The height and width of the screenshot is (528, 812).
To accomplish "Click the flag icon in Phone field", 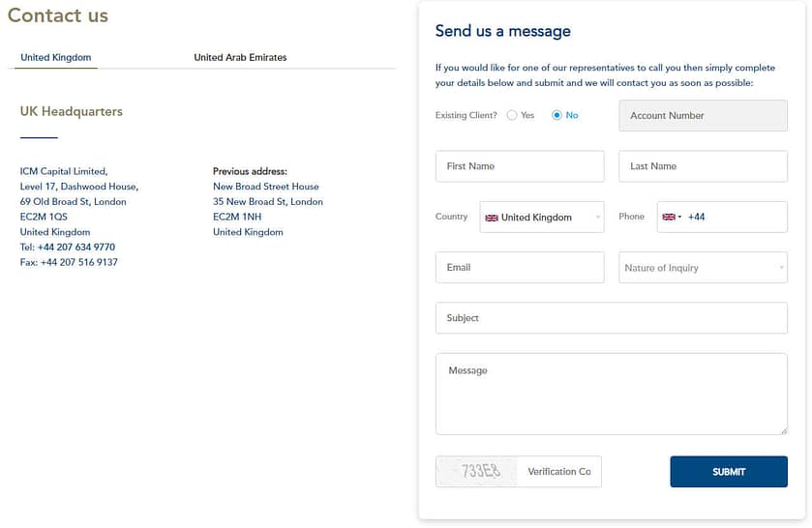I will tap(668, 218).
